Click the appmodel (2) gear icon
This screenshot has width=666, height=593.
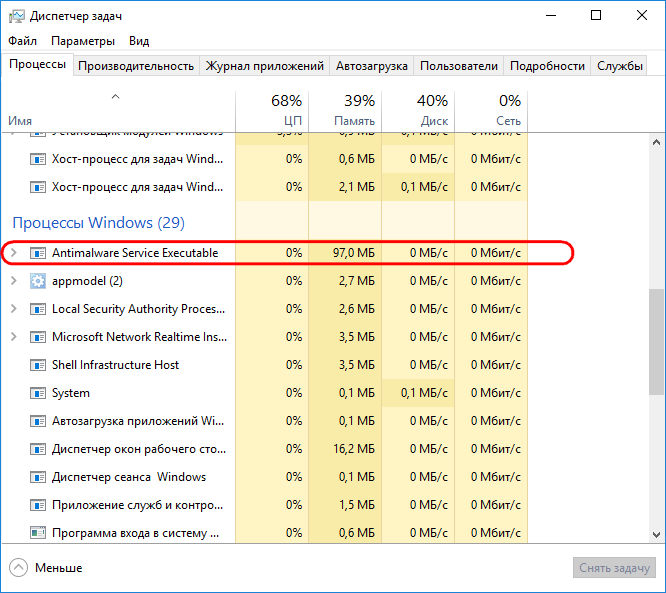pos(38,281)
